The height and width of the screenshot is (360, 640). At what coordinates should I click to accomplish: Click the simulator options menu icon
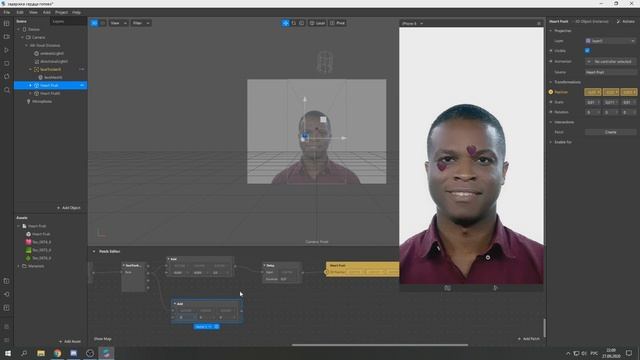click(539, 23)
